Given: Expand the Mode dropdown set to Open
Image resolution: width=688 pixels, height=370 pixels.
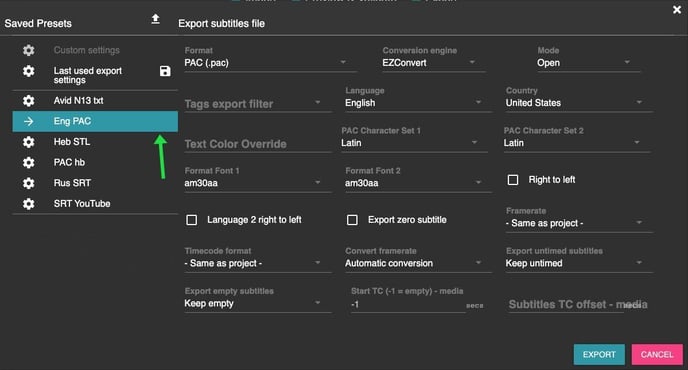Looking at the screenshot, I should point(588,63).
